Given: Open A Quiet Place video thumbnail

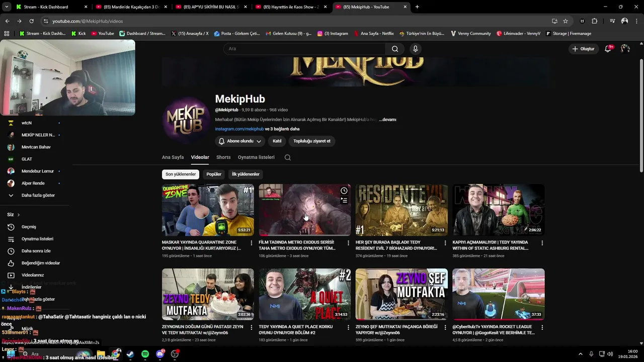Looking at the screenshot, I should 305,294.
